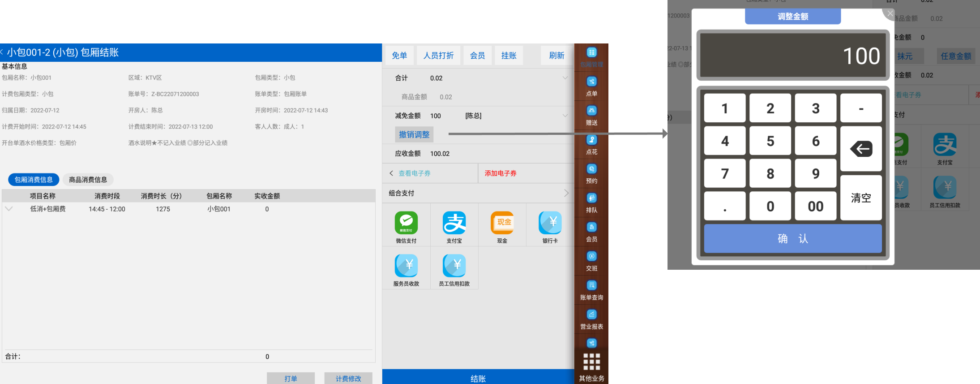Tap keypad digit 7
This screenshot has width=980, height=384.
point(725,173)
